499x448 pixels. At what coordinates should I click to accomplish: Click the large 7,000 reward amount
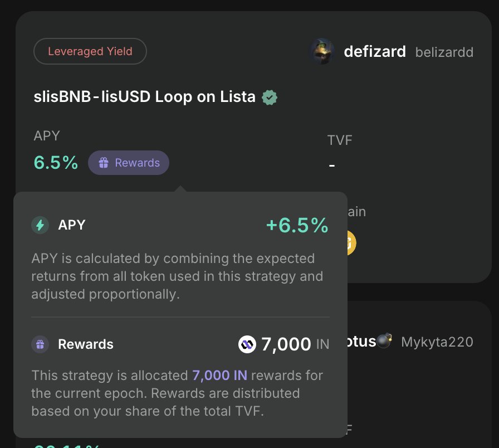(x=286, y=344)
